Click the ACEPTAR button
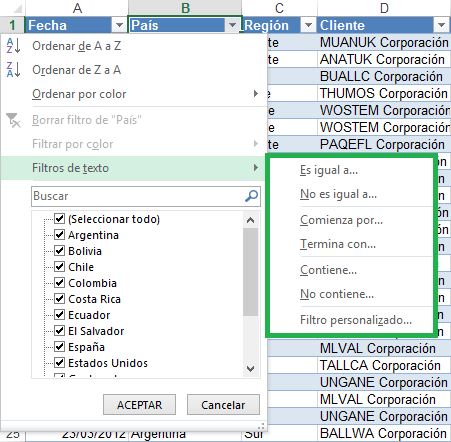Viewport: 451px width, 442px height. click(139, 405)
